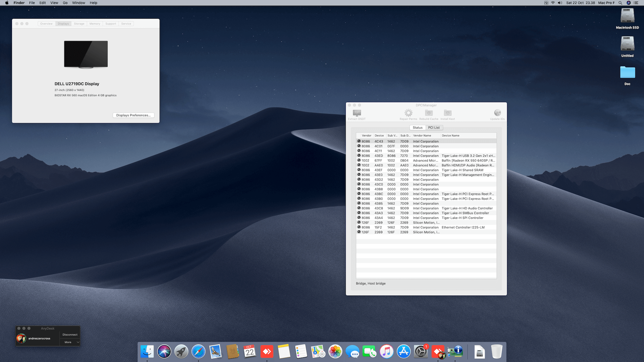The height and width of the screenshot is (362, 644).
Task: Click andreszerocross avatar in AnyDesk
Action: [x=21, y=339]
